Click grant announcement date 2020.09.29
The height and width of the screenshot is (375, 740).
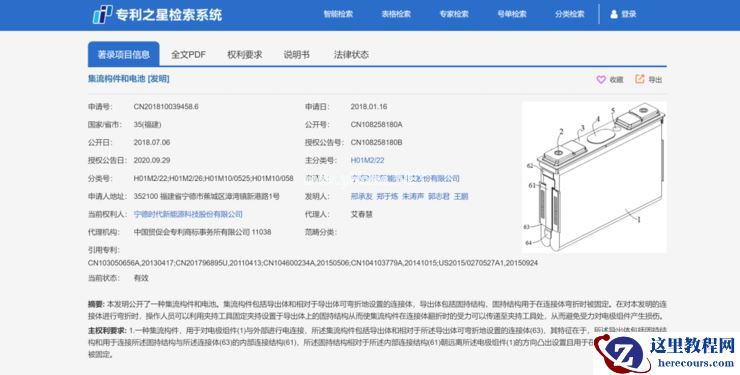pyautogui.click(x=151, y=160)
